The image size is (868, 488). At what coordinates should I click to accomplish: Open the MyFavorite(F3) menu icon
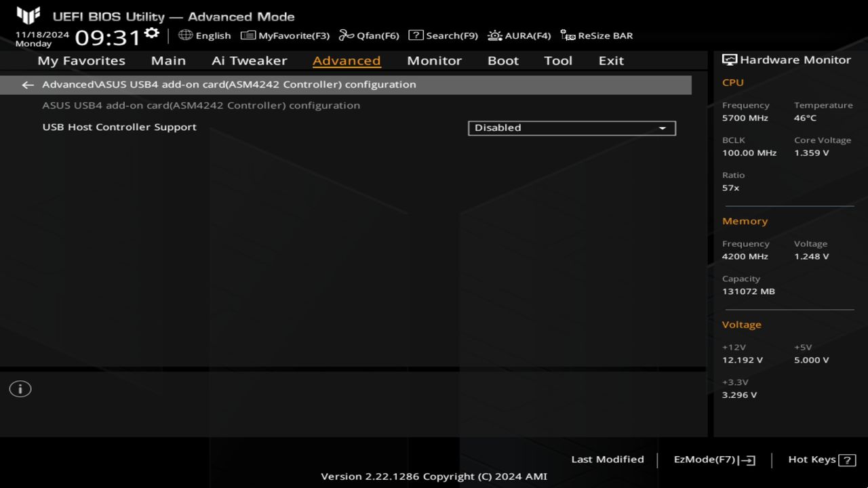pyautogui.click(x=248, y=35)
